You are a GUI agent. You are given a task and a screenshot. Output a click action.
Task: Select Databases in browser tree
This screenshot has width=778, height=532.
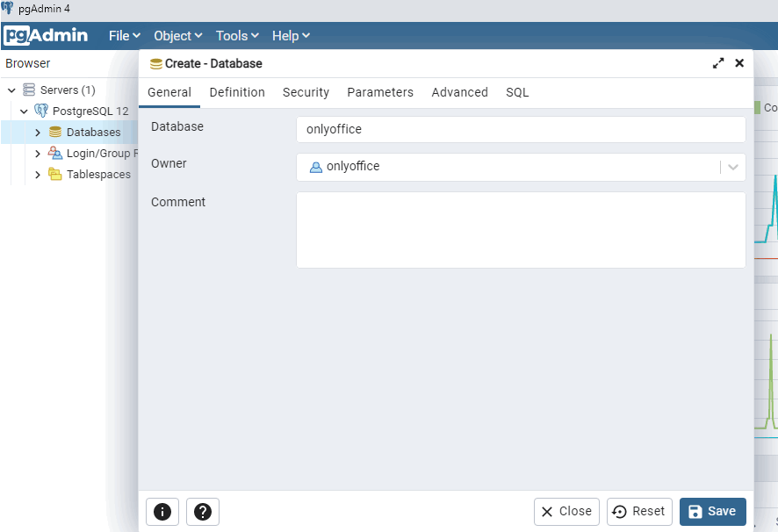coord(93,133)
